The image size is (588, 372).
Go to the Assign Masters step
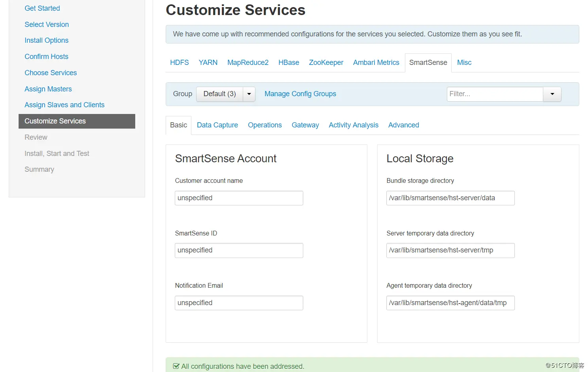(x=48, y=89)
